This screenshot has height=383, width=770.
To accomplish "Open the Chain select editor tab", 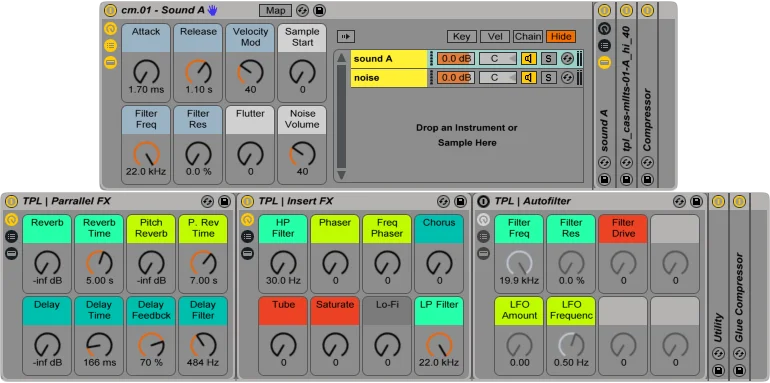I will pyautogui.click(x=528, y=36).
